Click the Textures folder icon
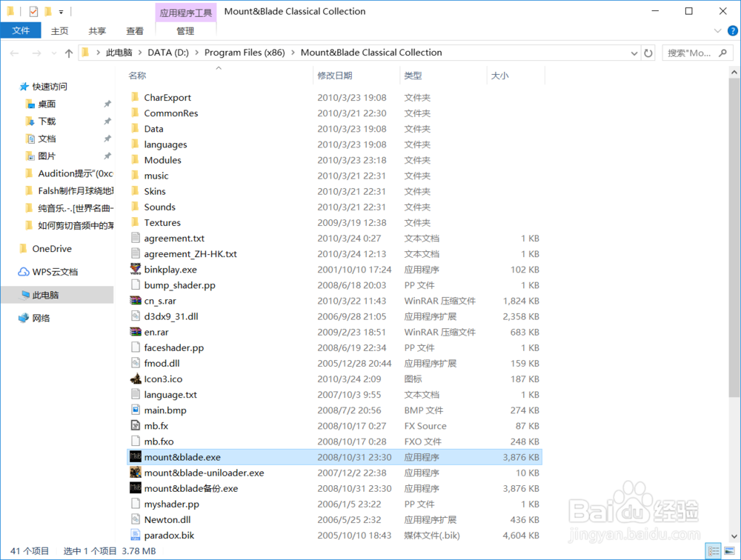The width and height of the screenshot is (741, 560). coord(136,222)
